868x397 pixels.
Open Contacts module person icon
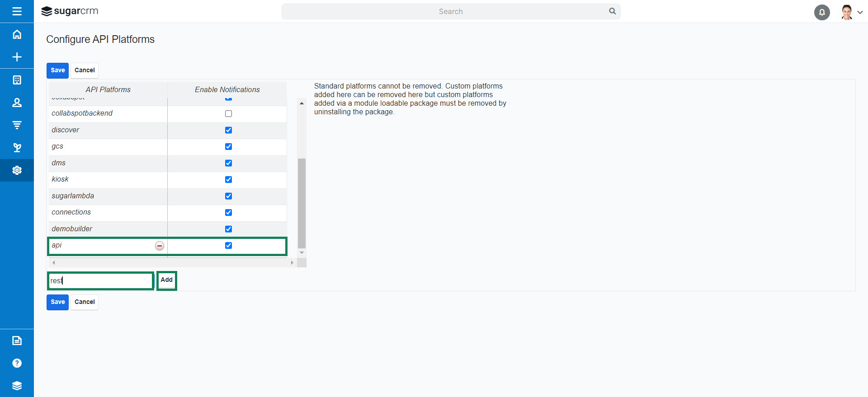pos(17,103)
